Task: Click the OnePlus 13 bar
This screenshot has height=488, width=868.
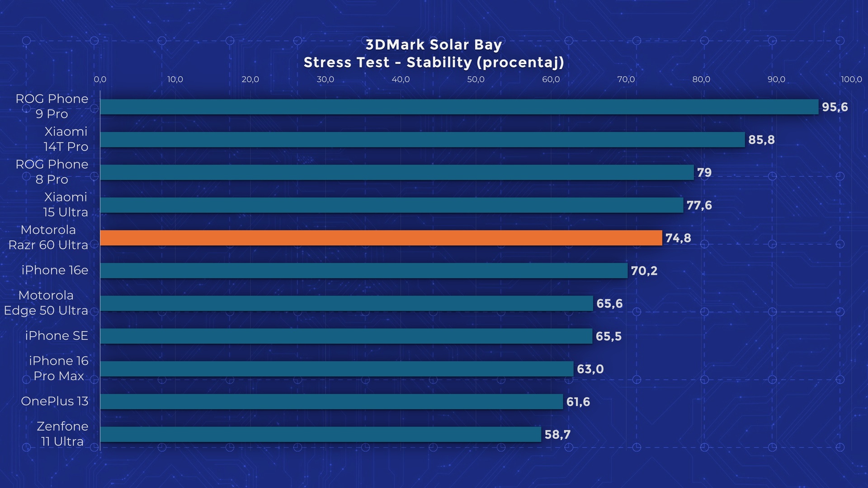Action: coord(331,402)
